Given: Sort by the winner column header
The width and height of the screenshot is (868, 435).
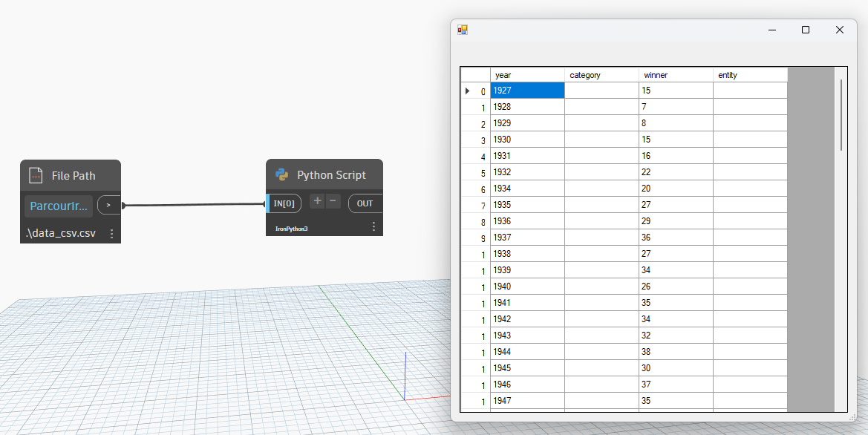Looking at the screenshot, I should tap(676, 75).
